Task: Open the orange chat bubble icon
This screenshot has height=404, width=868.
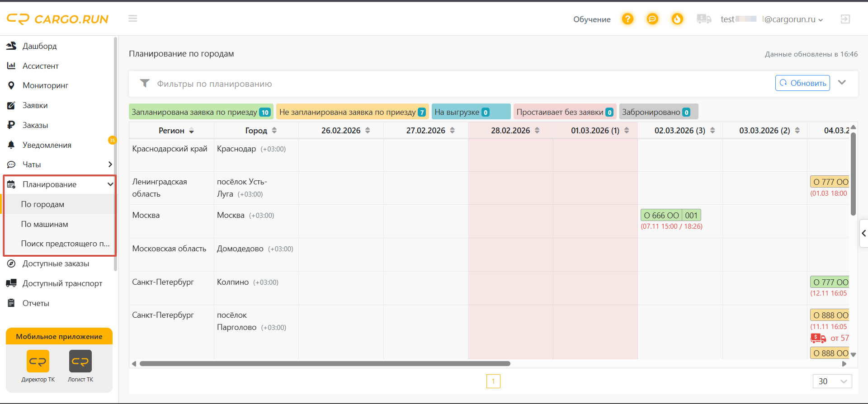Action: (652, 19)
